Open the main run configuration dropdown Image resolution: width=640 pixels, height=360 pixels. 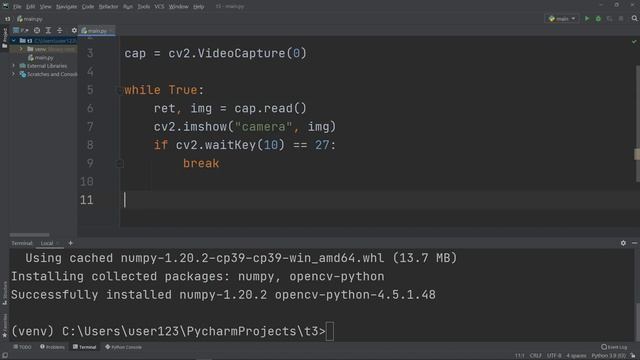562,19
